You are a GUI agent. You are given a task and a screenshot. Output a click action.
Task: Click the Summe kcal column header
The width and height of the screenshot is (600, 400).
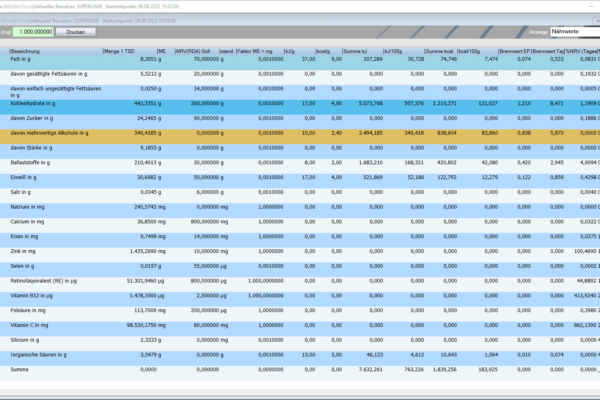coord(441,50)
